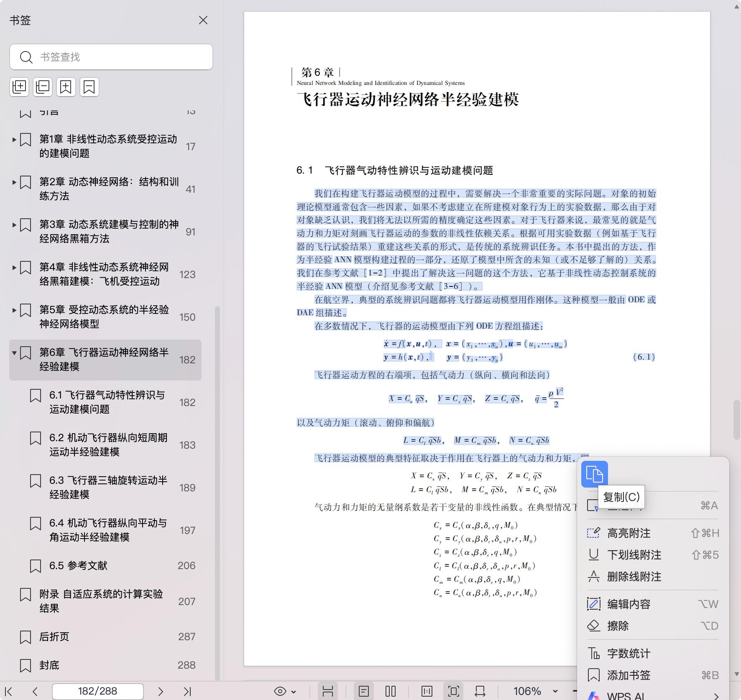Toggle fit-to-width page mode
741x700 pixels.
coord(479,691)
